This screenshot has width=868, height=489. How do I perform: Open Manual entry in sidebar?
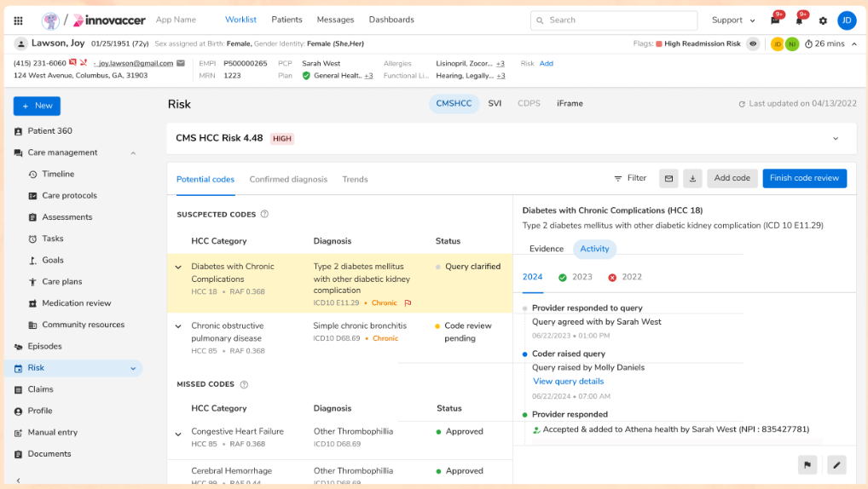53,433
